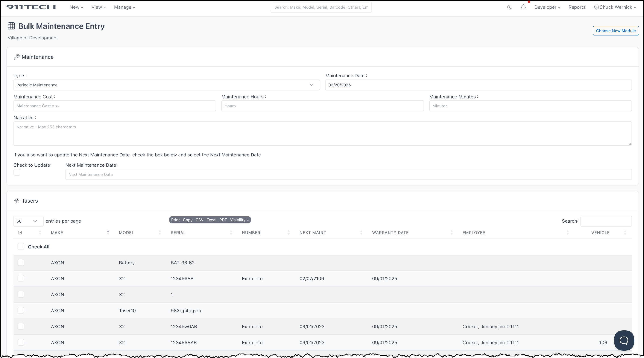Export the table using Excel button
Viewport: 644px width, 358px height.
click(x=211, y=220)
